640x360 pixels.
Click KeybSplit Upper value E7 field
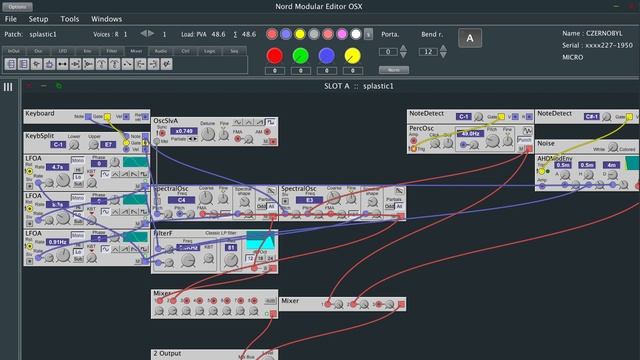click(x=108, y=144)
